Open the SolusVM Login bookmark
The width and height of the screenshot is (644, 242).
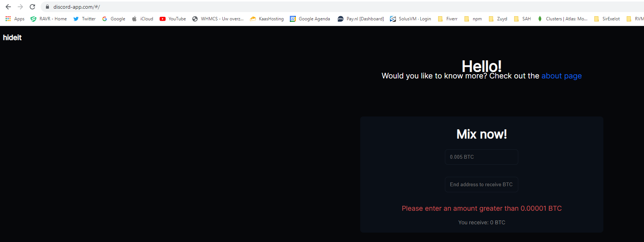[x=410, y=19]
